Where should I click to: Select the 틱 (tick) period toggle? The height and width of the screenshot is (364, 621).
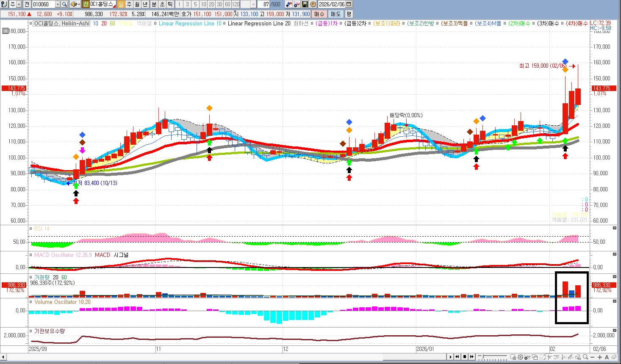170,4
